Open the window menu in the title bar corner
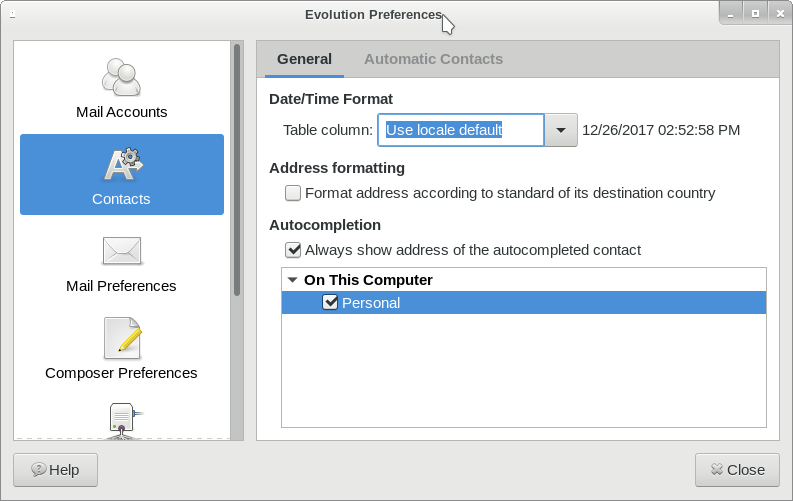 pyautogui.click(x=12, y=14)
